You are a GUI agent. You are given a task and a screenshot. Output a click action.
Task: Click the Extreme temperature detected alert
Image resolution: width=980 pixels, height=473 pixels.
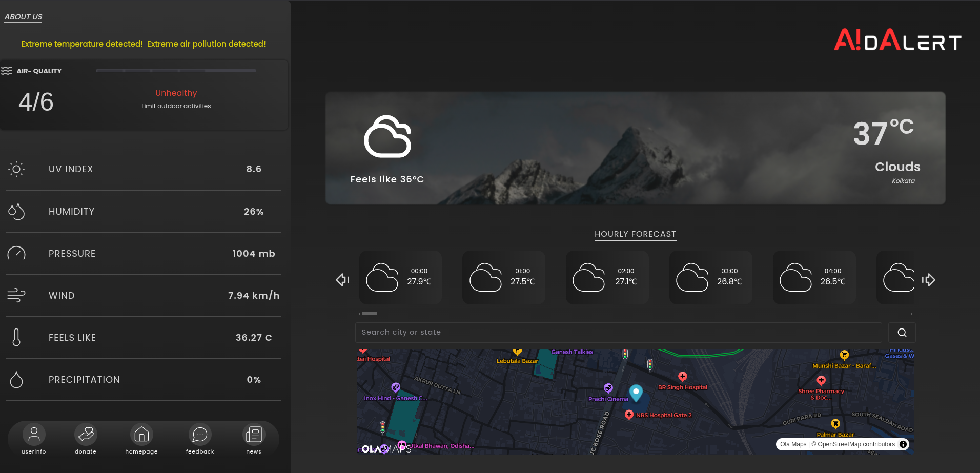pos(82,44)
